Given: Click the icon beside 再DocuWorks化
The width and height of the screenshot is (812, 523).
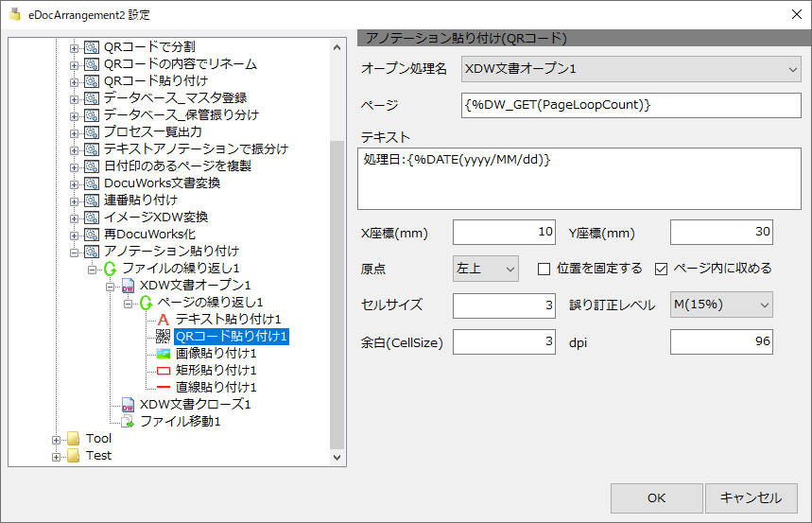Looking at the screenshot, I should click(92, 235).
